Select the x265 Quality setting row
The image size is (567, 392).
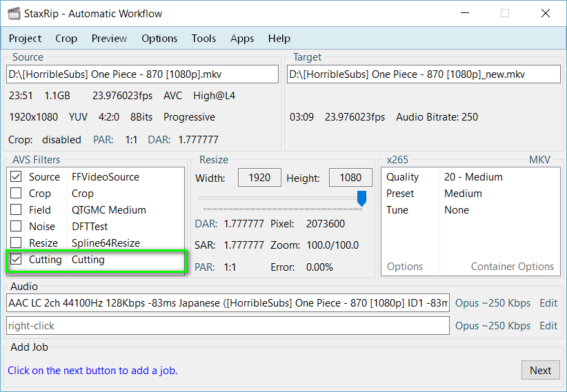[469, 177]
